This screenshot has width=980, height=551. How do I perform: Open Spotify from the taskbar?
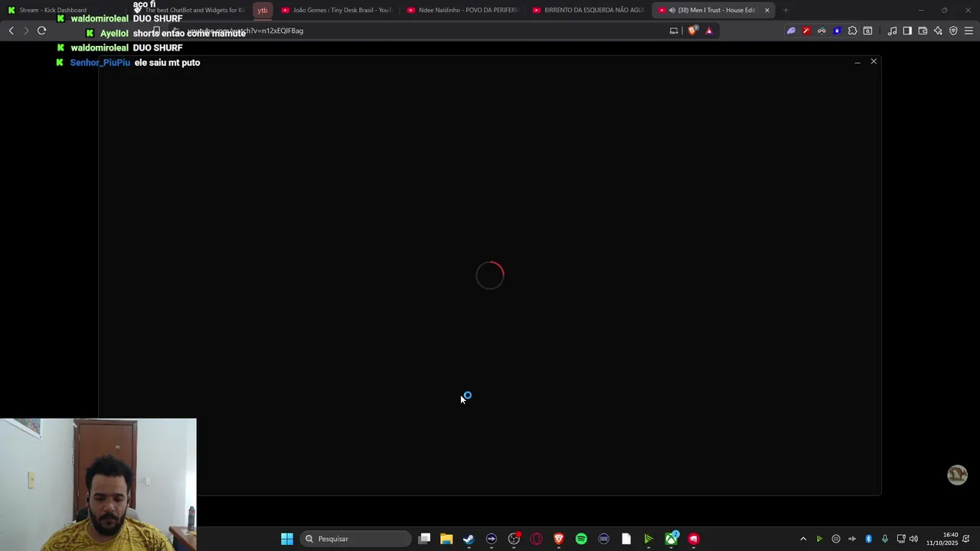(x=581, y=539)
